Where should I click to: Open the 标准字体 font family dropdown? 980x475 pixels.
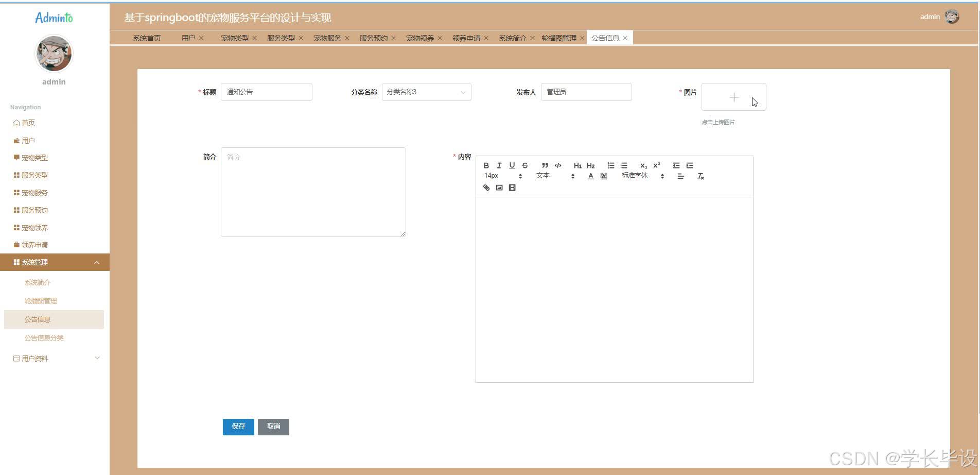[x=642, y=176]
